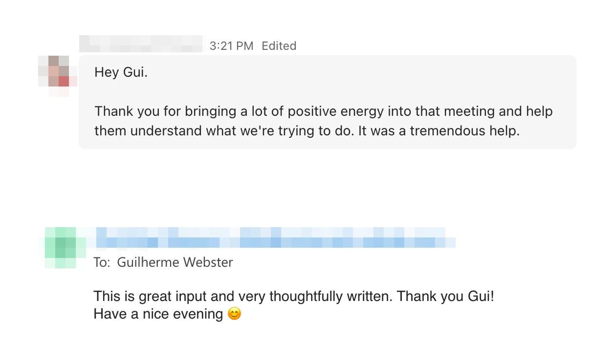Click the "Hey Gui." greeting in the bubble
The height and width of the screenshot is (364, 614).
tap(121, 72)
